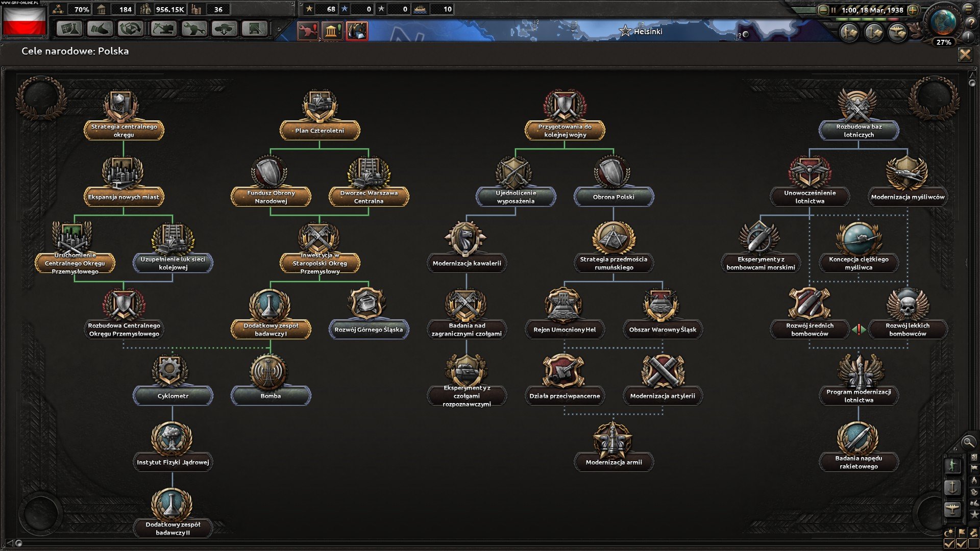The width and height of the screenshot is (980, 551).
Task: Open the Construction crane menu
Action: [164, 29]
